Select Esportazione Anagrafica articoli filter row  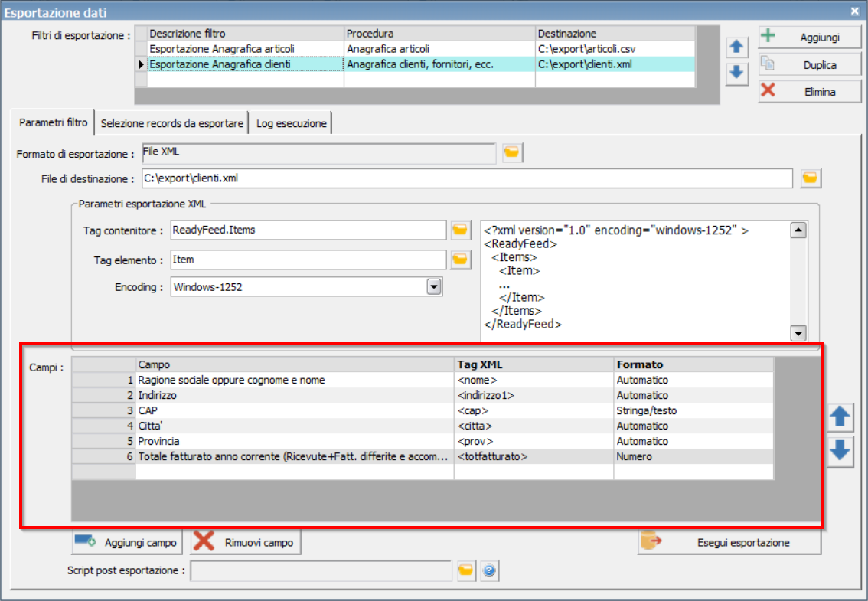pos(415,49)
